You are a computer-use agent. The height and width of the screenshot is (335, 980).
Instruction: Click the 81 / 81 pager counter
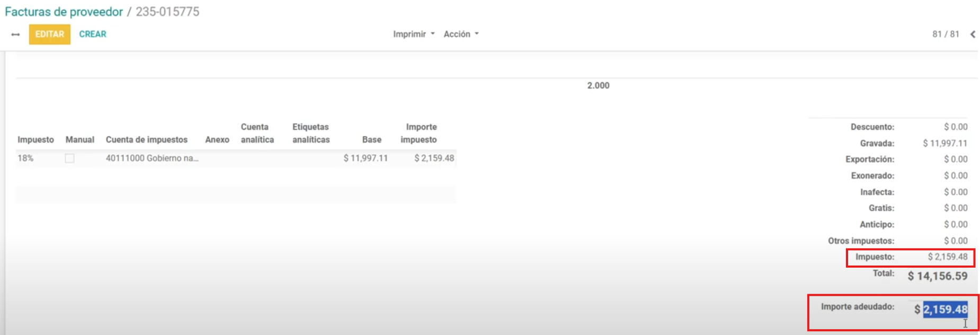pyautogui.click(x=946, y=34)
